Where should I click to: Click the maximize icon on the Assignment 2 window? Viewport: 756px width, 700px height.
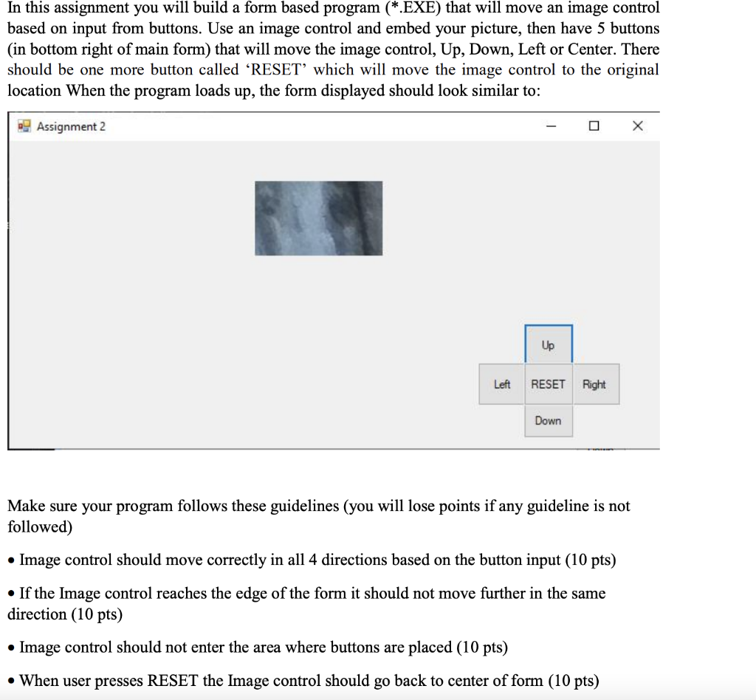point(594,126)
